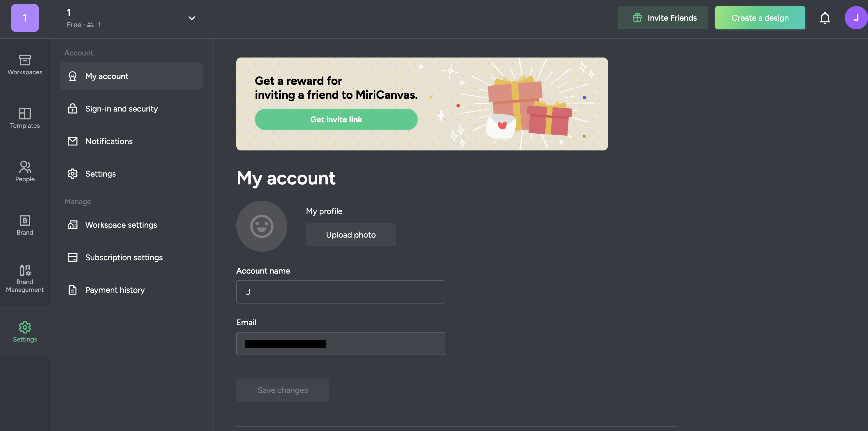Viewport: 868px width, 431px height.
Task: Click the notification bell icon
Action: tap(825, 18)
